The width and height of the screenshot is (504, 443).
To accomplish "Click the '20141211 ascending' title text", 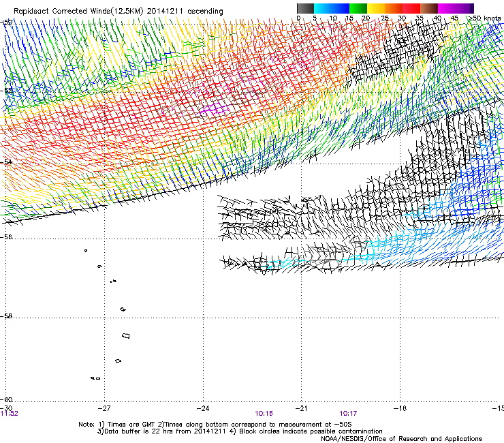I will coord(185,12).
